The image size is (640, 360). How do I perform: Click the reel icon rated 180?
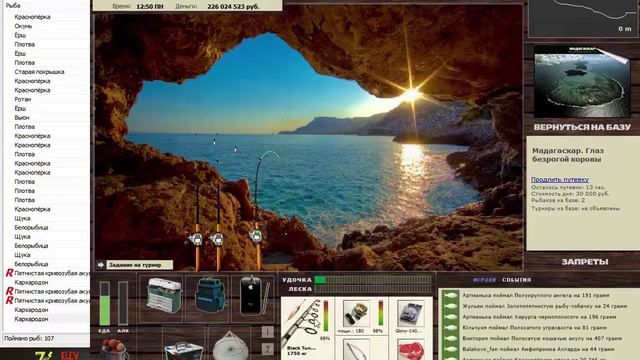(x=356, y=313)
